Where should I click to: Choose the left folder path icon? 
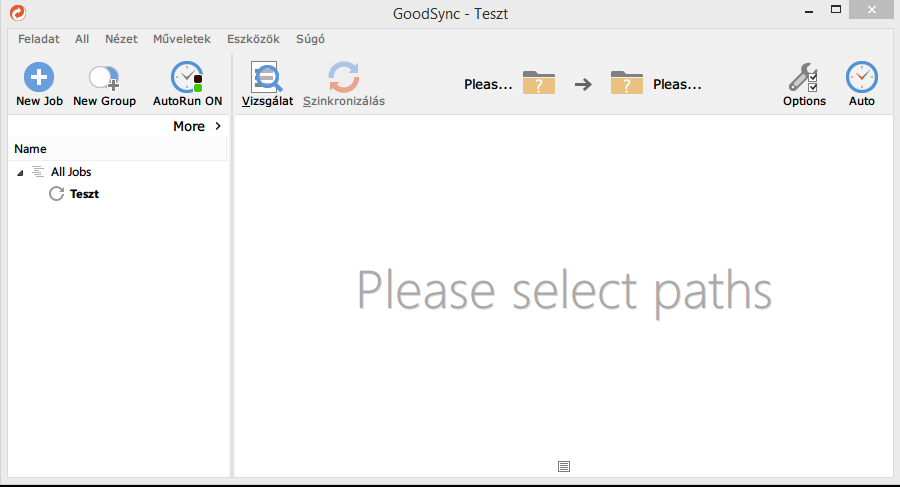click(x=538, y=84)
